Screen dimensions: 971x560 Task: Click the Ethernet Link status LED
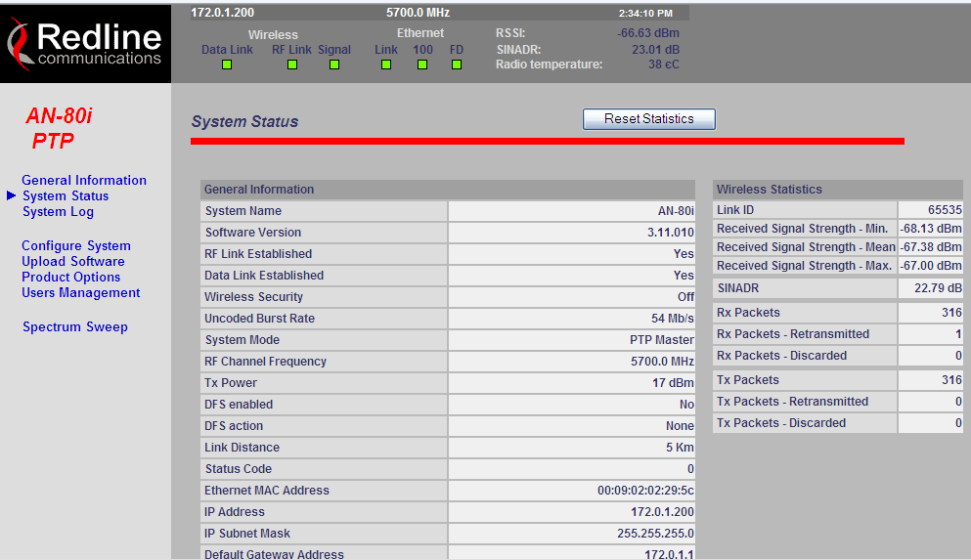386,65
